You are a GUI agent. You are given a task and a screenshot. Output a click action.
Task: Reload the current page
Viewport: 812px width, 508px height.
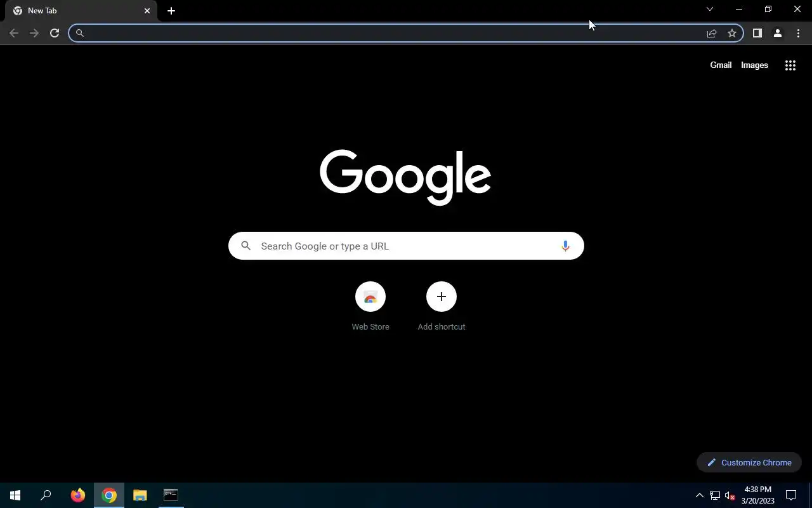(x=55, y=33)
